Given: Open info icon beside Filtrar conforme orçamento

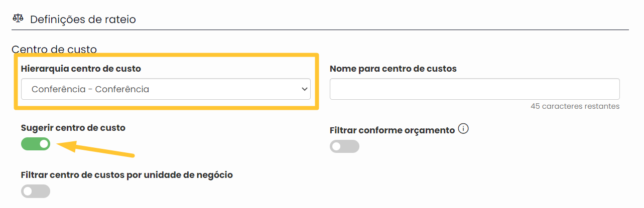Looking at the screenshot, I should click(463, 129).
